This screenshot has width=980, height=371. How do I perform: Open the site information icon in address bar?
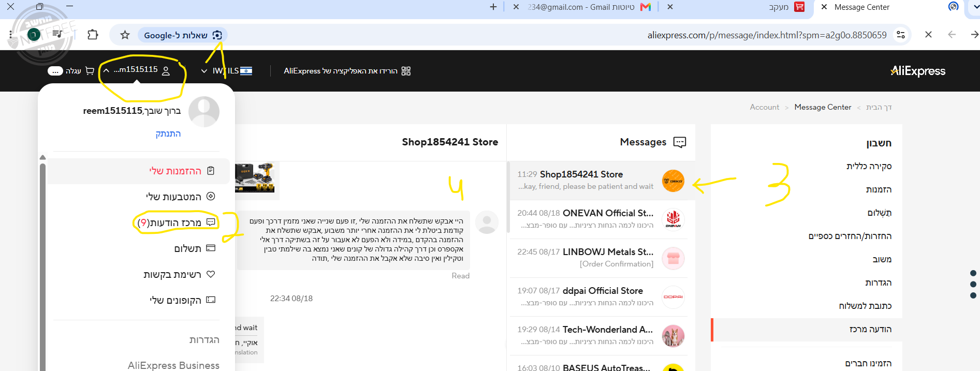pos(901,35)
